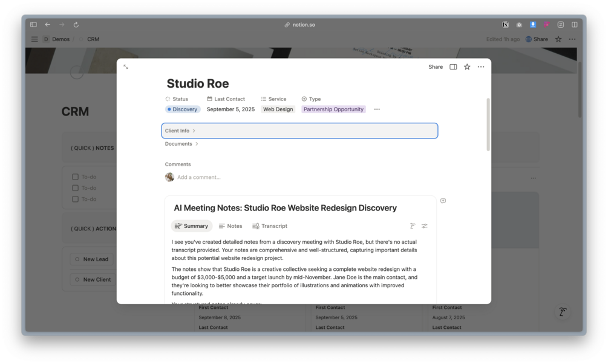Click the September 8, 2025 first contact date

[220, 317]
